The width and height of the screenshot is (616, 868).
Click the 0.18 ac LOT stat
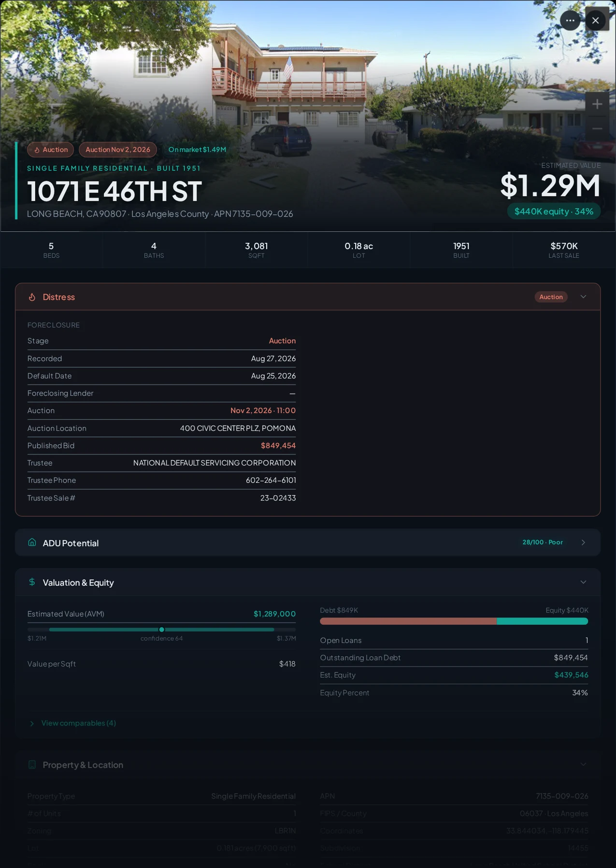358,250
